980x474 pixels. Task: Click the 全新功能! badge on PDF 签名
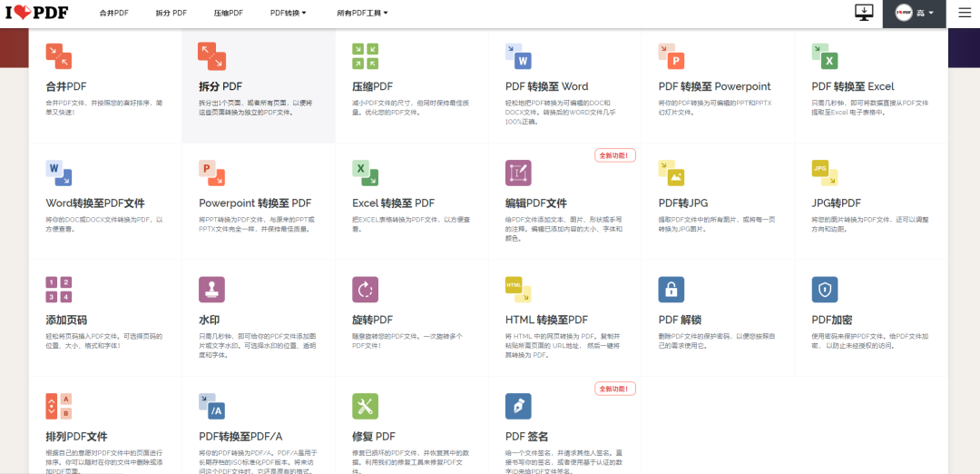coord(615,389)
